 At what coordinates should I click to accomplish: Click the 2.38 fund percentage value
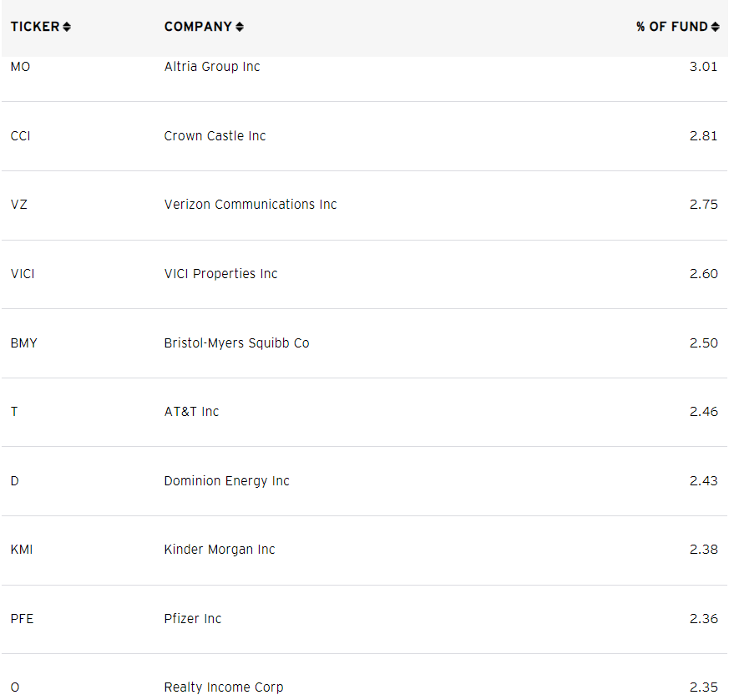coord(704,550)
